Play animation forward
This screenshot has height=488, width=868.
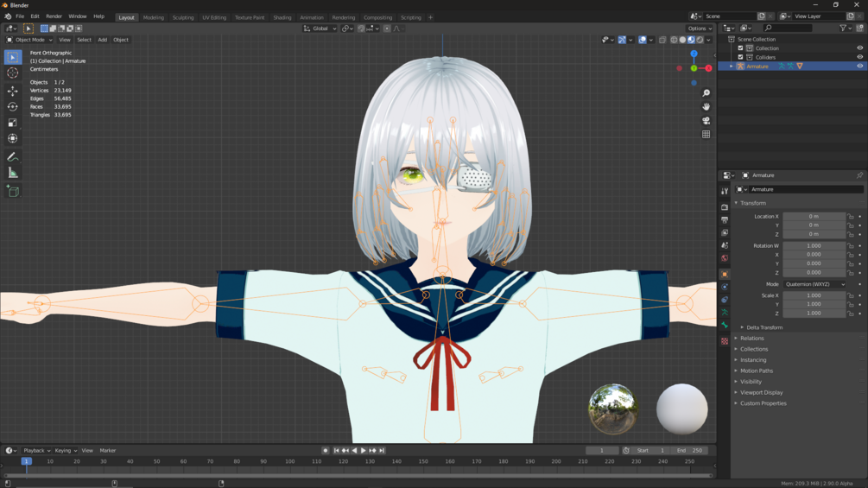[x=364, y=450]
